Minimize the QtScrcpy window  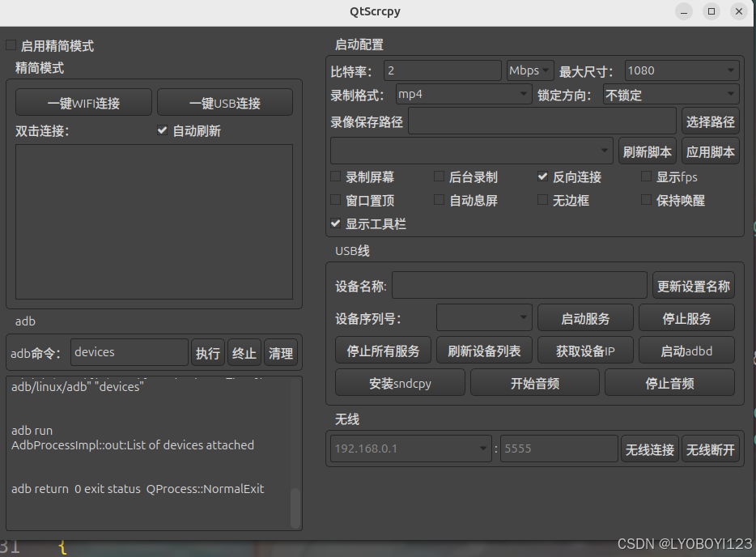click(684, 11)
